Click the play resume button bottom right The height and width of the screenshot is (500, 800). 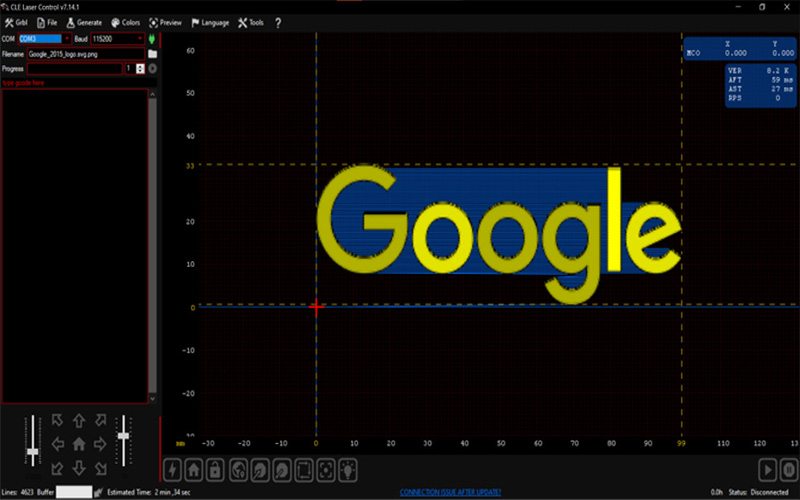(x=767, y=470)
